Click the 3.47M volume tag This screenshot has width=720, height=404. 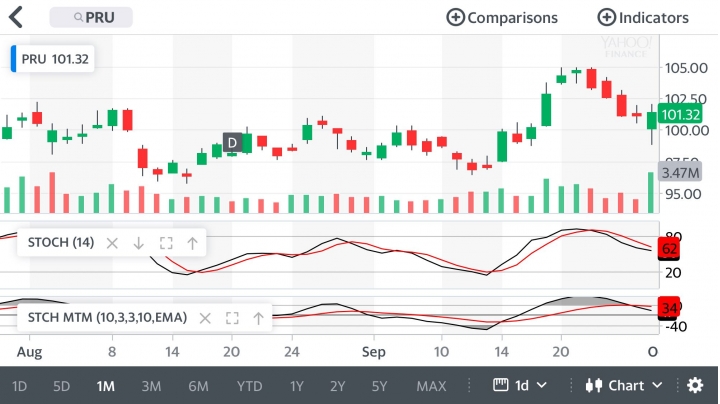click(681, 173)
